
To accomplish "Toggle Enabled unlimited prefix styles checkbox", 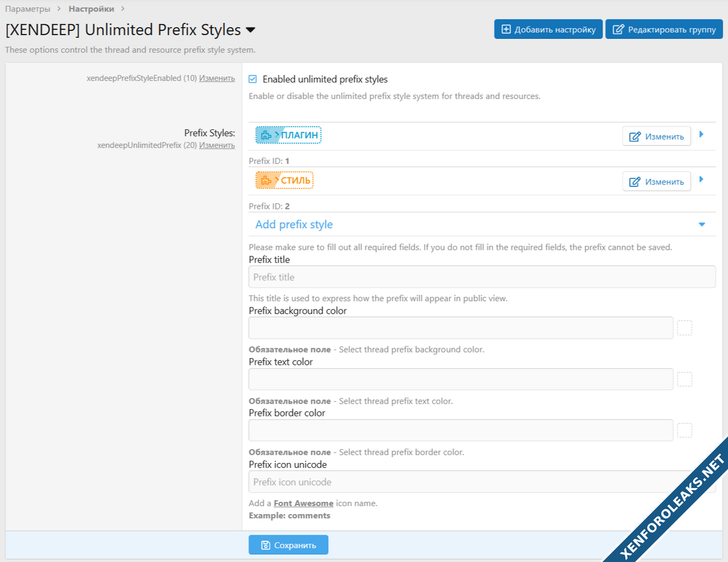I will (x=253, y=79).
